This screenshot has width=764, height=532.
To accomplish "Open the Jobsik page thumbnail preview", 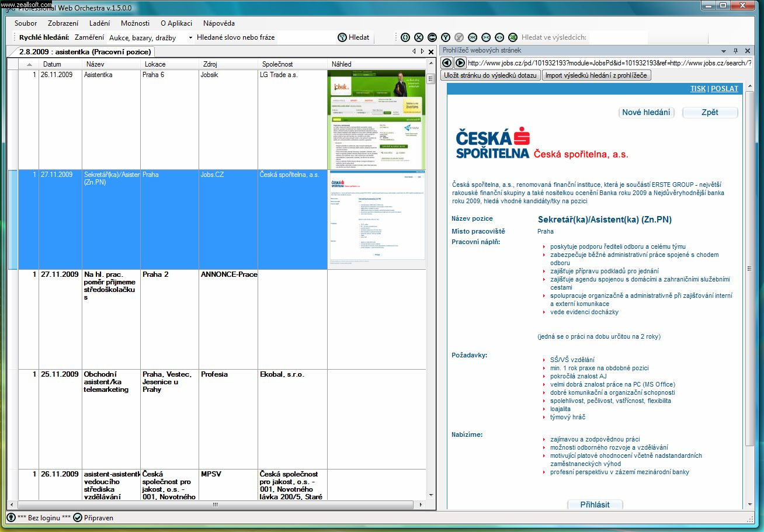I will point(377,120).
